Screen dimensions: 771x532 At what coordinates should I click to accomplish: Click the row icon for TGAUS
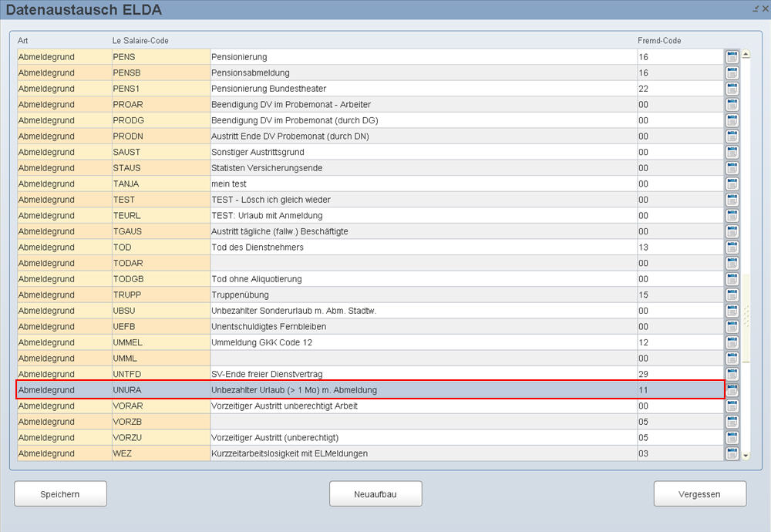[x=732, y=231]
